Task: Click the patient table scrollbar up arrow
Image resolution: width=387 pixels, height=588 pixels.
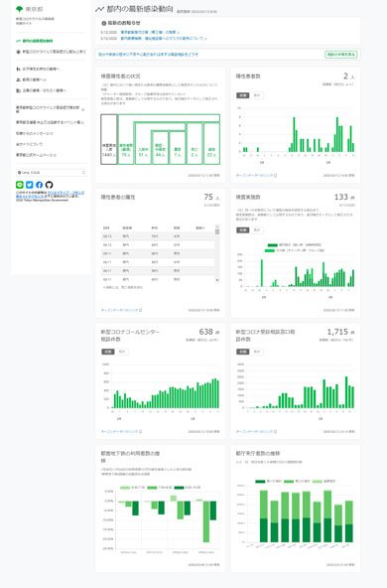Action: (x=217, y=226)
